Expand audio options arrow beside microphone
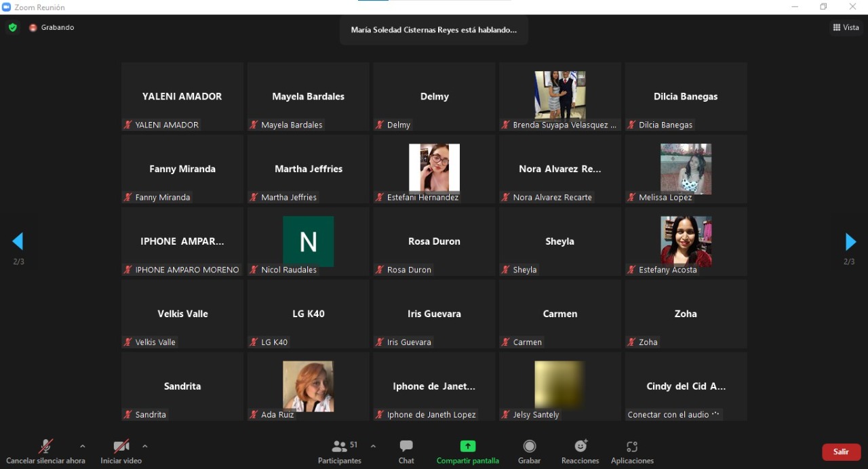868x469 pixels. pyautogui.click(x=83, y=446)
